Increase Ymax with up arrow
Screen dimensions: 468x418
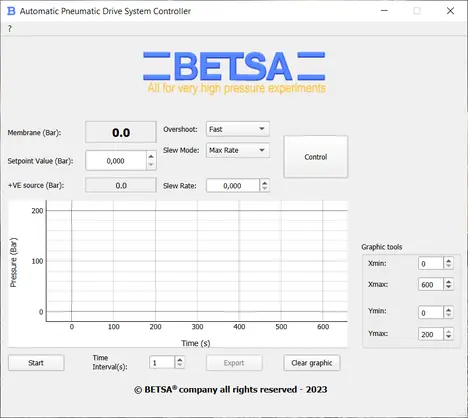click(x=448, y=331)
